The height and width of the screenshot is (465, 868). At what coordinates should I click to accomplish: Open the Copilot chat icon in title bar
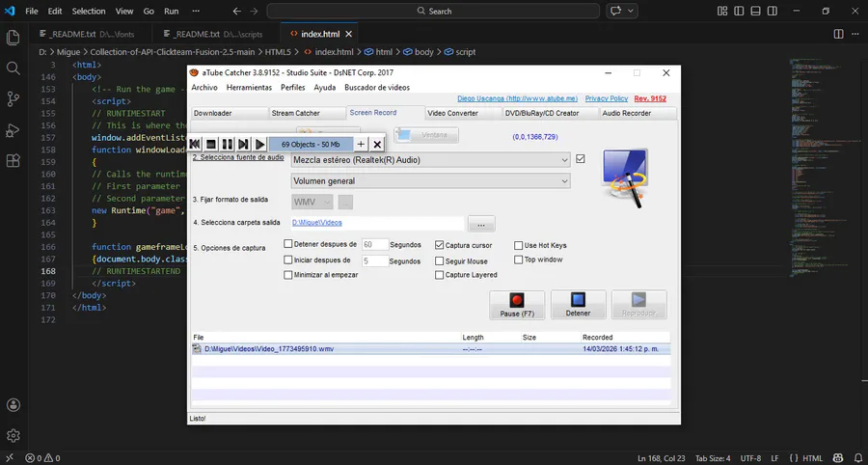coord(615,11)
